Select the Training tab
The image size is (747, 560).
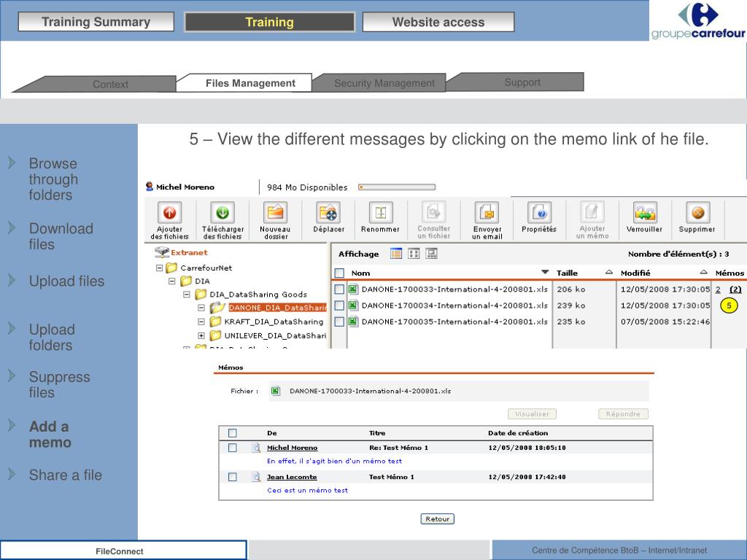(x=270, y=22)
